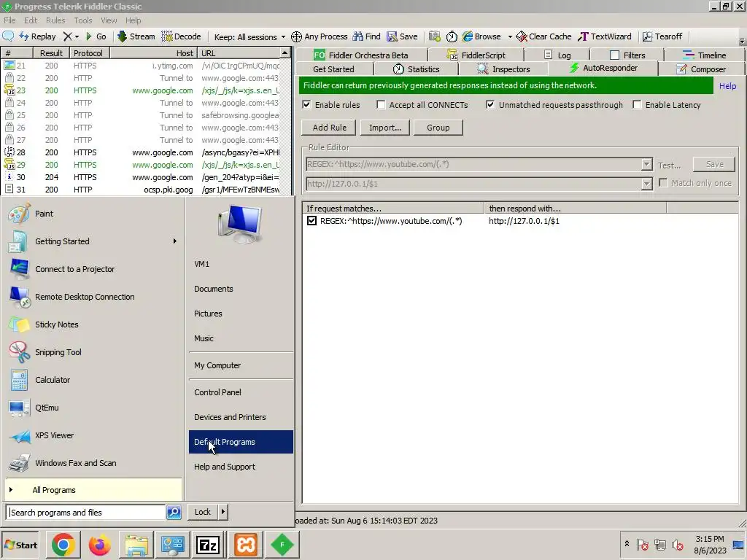Clear Cache via toolbar
Viewport: 747px width, 560px height.
(x=543, y=36)
